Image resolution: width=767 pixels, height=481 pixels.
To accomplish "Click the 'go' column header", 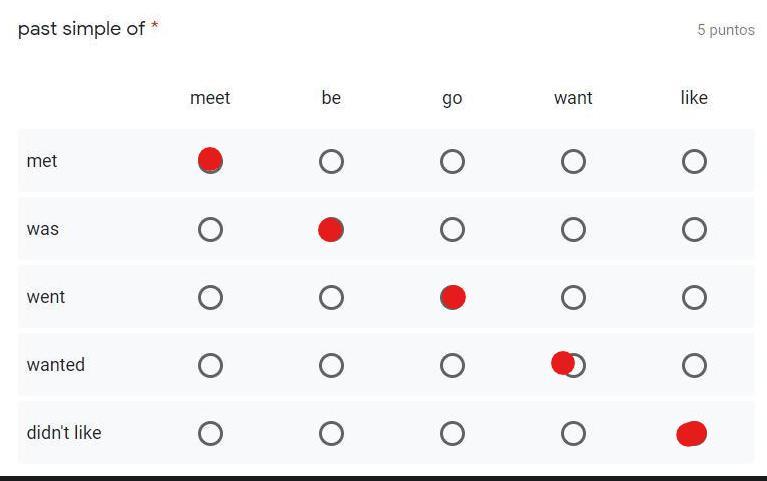I will [452, 98].
